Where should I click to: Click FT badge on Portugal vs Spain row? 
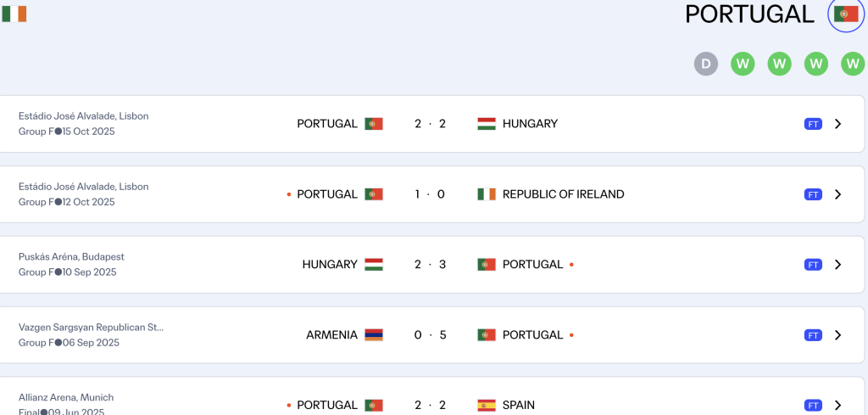(x=813, y=406)
